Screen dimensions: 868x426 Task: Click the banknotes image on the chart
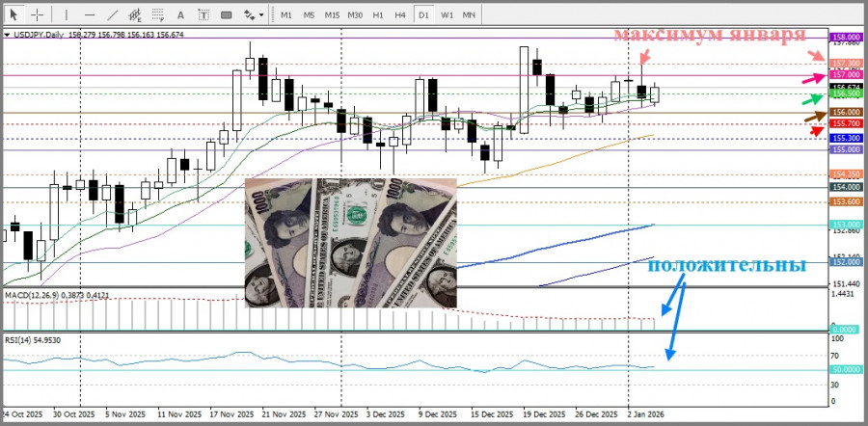coord(349,242)
